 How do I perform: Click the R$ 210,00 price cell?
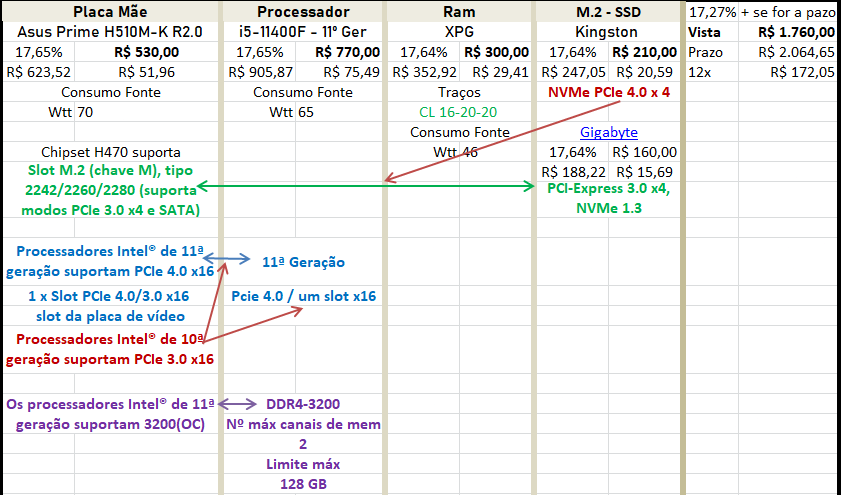pyautogui.click(x=645, y=52)
